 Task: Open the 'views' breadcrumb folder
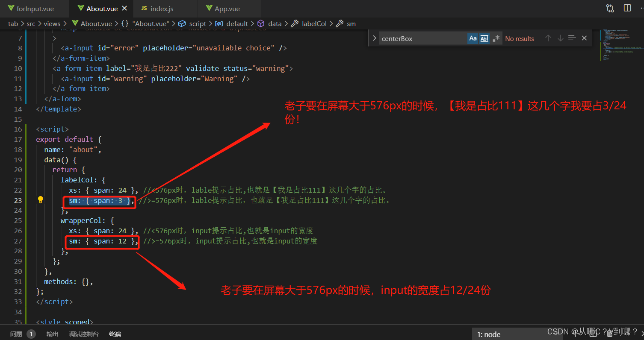[52, 23]
